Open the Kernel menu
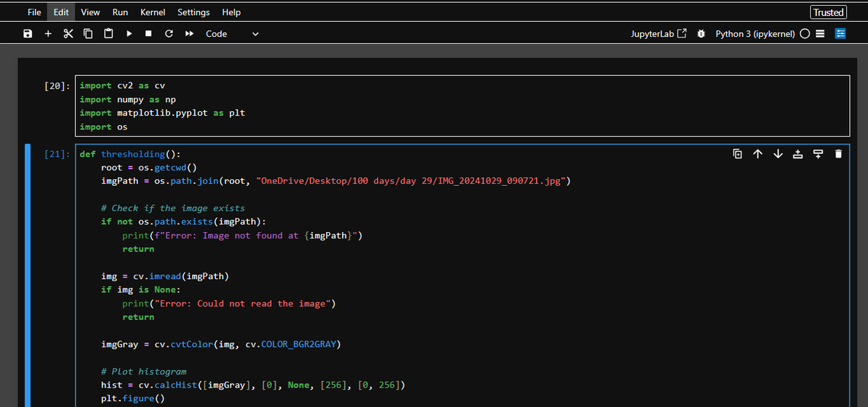Screen dimensions: 868x407 tap(153, 12)
